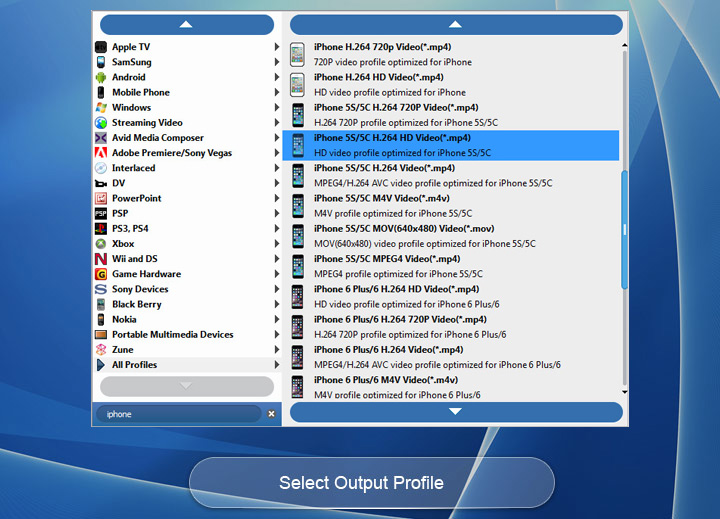Click the PowerPoint icon
The height and width of the screenshot is (519, 720).
coord(101,198)
